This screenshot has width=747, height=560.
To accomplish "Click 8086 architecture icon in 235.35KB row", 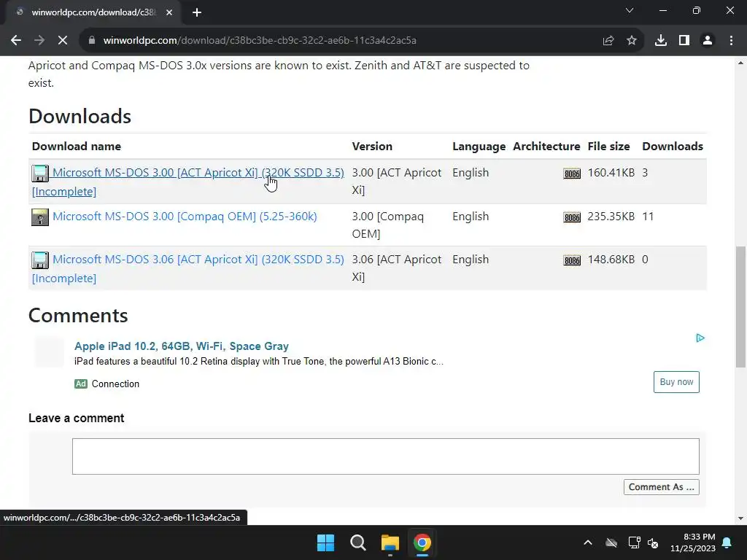I will 572,217.
